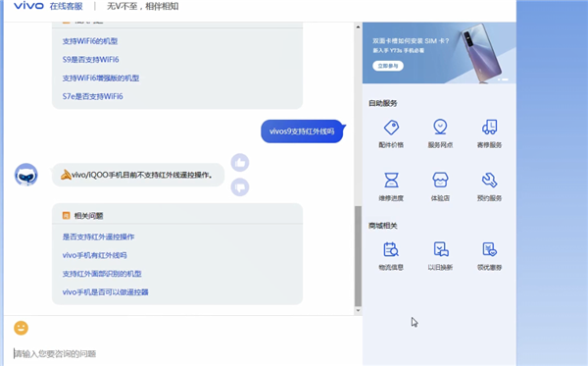The height and width of the screenshot is (366, 588).
Task: Open link vivo手机有红外线吗
Action: tap(94, 255)
